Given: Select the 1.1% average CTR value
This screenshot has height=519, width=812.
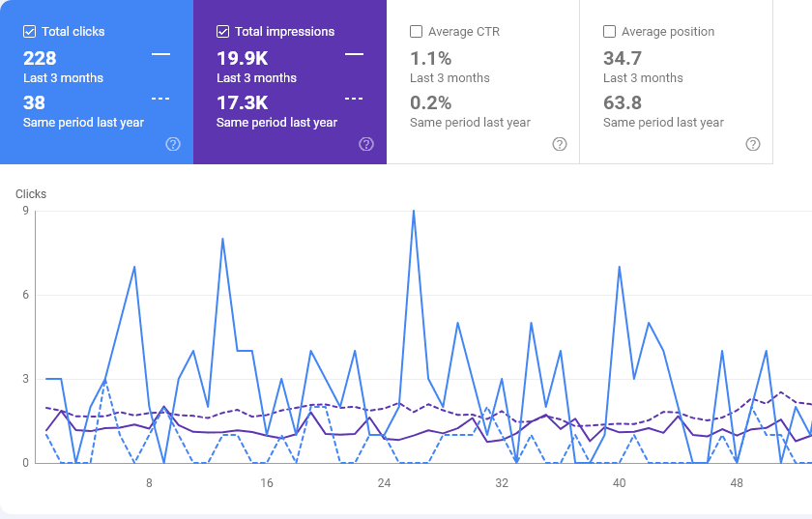Looking at the screenshot, I should pyautogui.click(x=430, y=58).
